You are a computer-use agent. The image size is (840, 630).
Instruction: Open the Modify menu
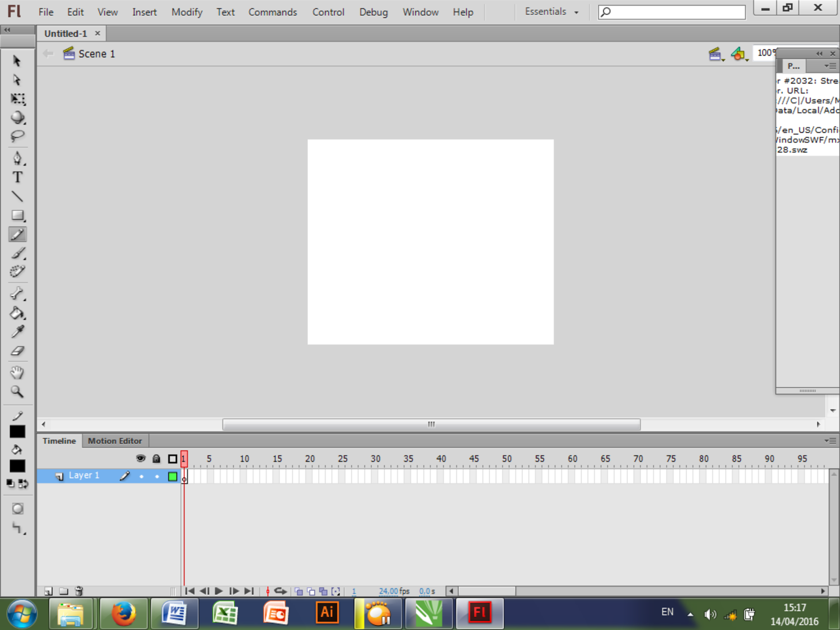pyautogui.click(x=186, y=12)
